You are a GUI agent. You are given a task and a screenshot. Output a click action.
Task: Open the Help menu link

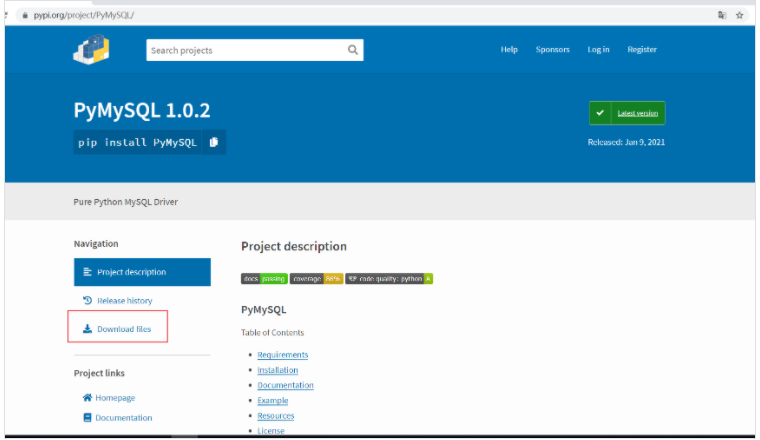509,49
